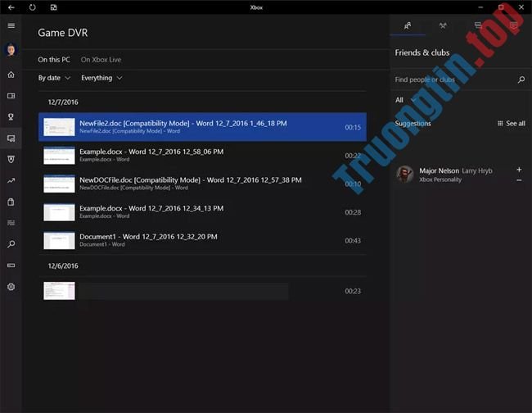Open the All friends filter dropdown
Image resolution: width=532 pixels, height=413 pixels.
(x=405, y=100)
